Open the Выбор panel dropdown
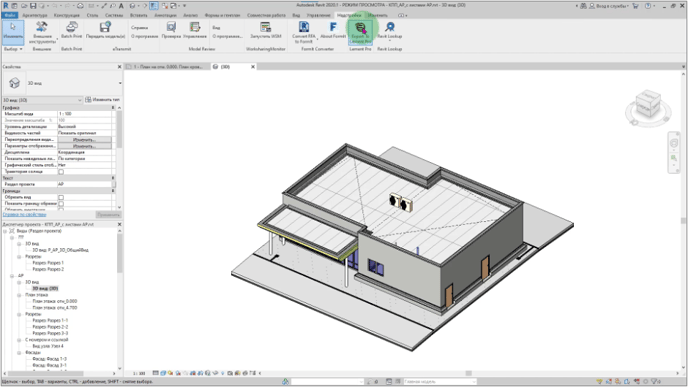 coord(13,49)
